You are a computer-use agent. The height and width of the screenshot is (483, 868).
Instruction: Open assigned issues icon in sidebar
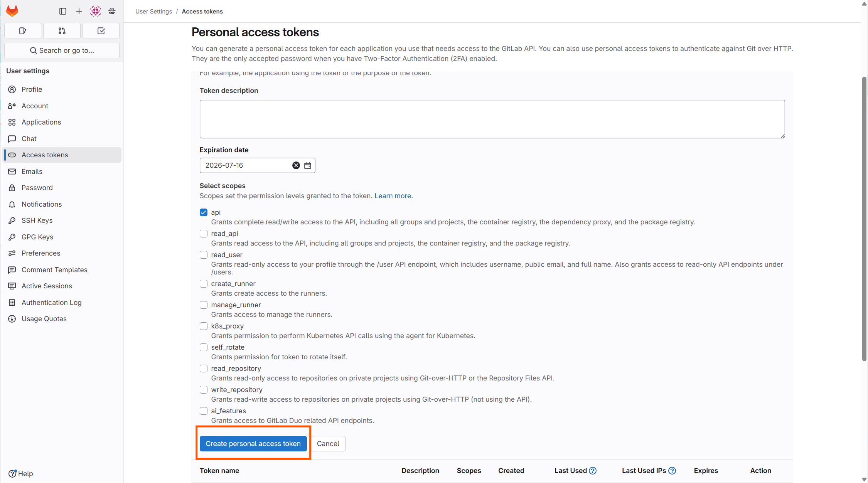23,31
